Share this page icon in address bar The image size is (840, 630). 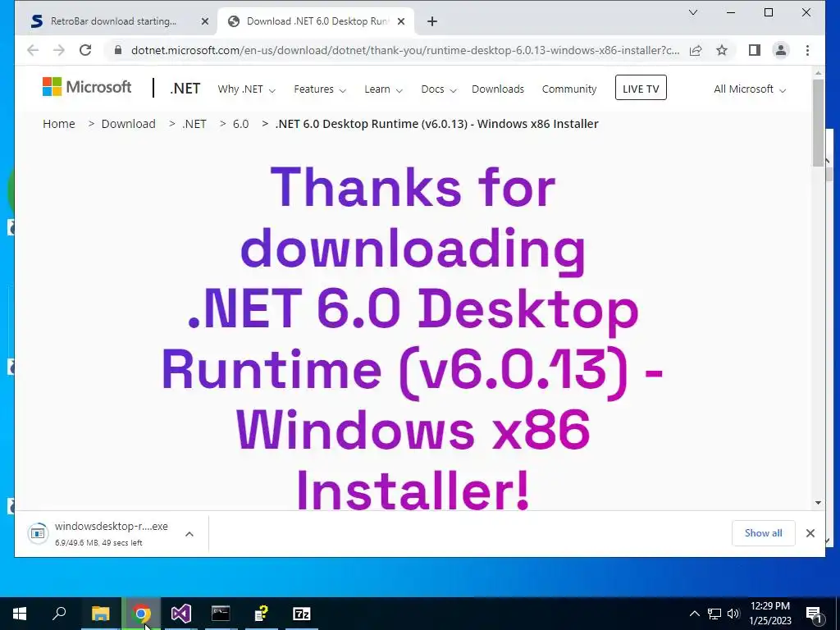click(x=696, y=50)
